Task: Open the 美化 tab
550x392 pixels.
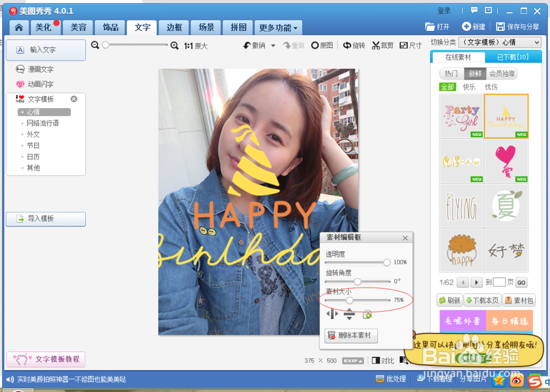Action: coord(45,27)
